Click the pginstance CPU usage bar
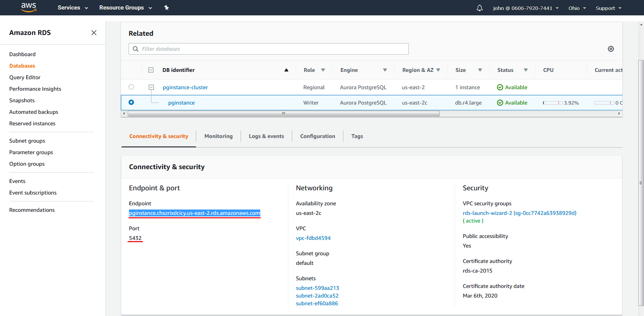 click(x=553, y=103)
